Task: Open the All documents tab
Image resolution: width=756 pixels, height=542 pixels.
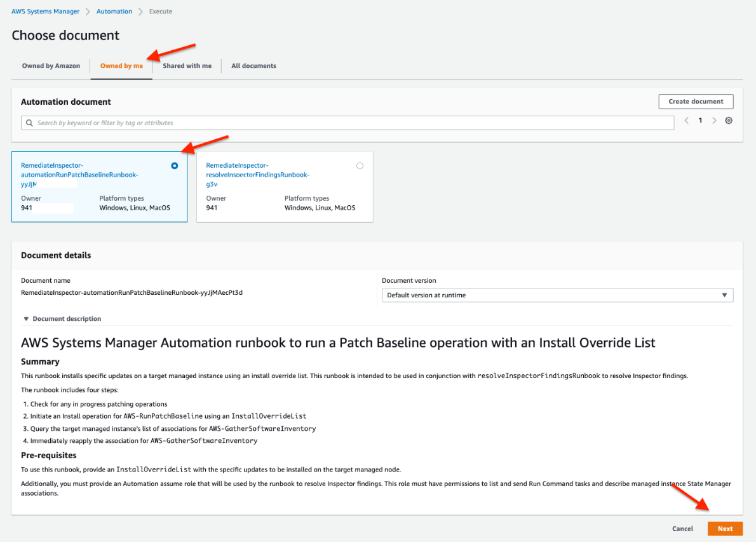Action: tap(253, 65)
